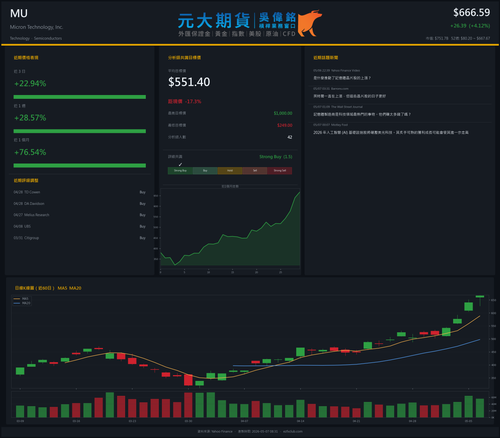Open the Barrons.com news headline

pyautogui.click(x=349, y=96)
